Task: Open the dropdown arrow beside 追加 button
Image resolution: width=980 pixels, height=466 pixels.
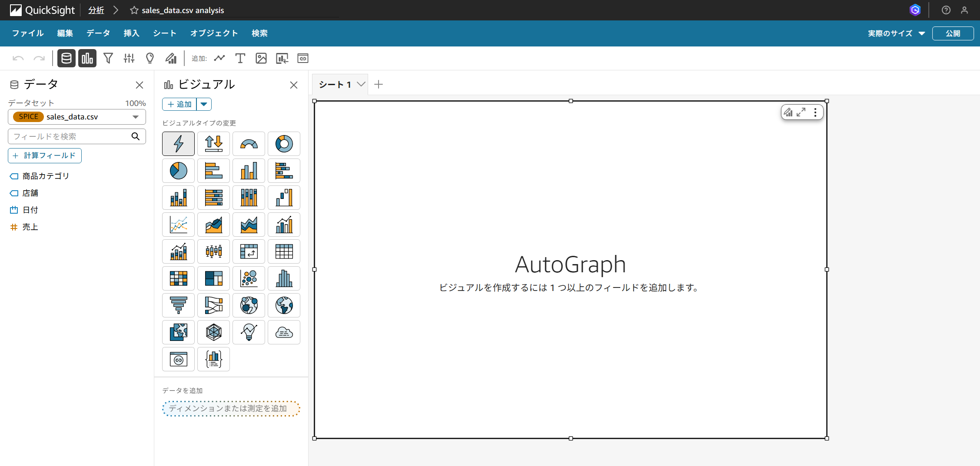Action: [204, 104]
